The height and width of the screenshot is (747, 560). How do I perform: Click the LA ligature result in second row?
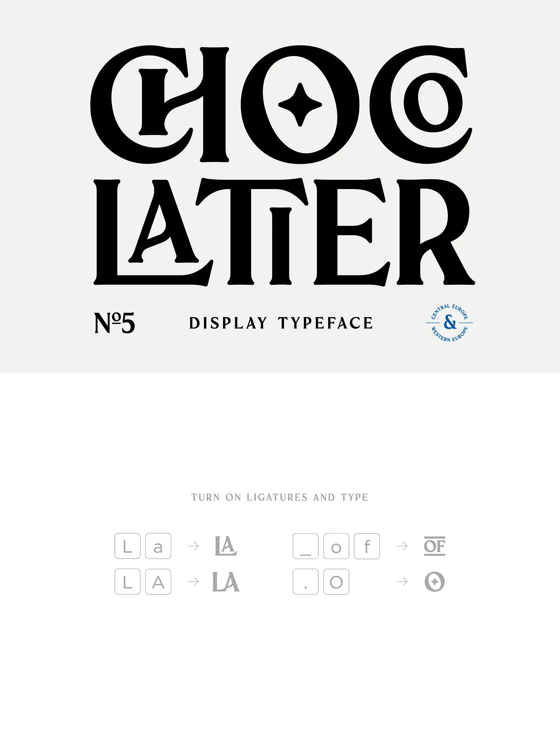(x=226, y=582)
